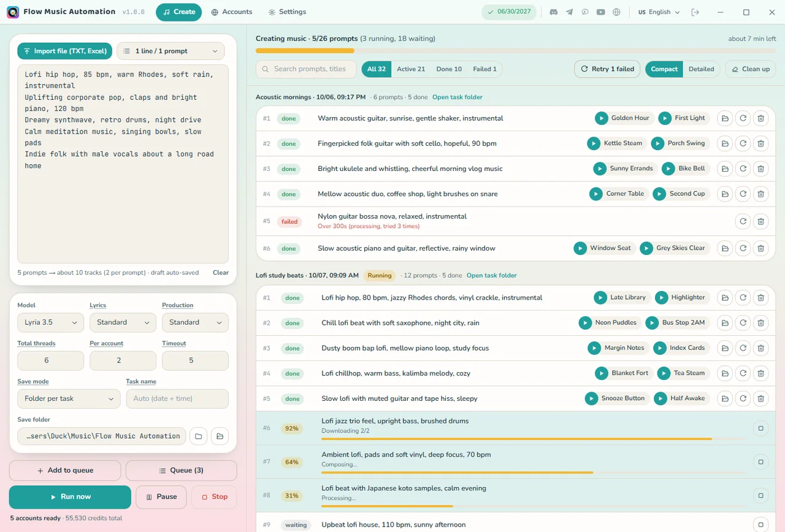Click the logout icon beside language selector
Viewport: 785px width, 532px height.
pos(695,12)
